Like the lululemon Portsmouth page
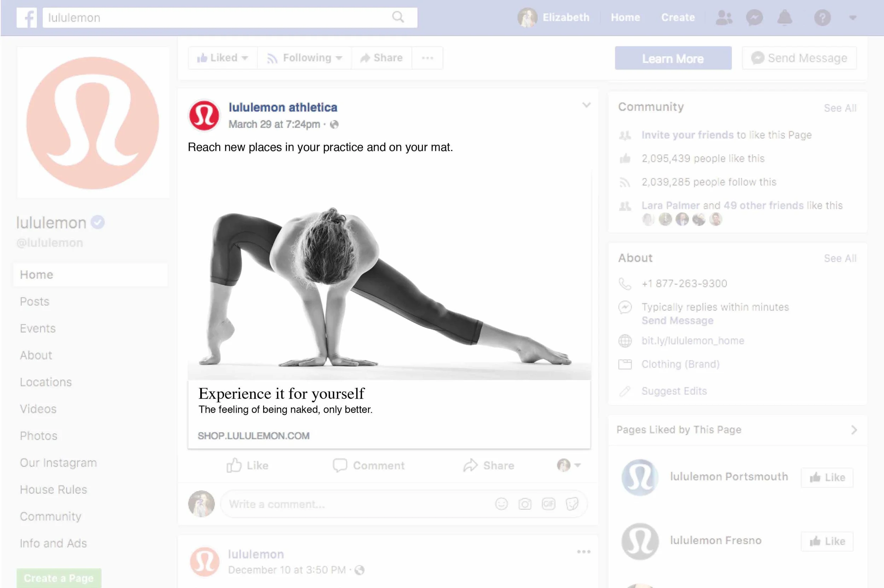 coord(827,477)
